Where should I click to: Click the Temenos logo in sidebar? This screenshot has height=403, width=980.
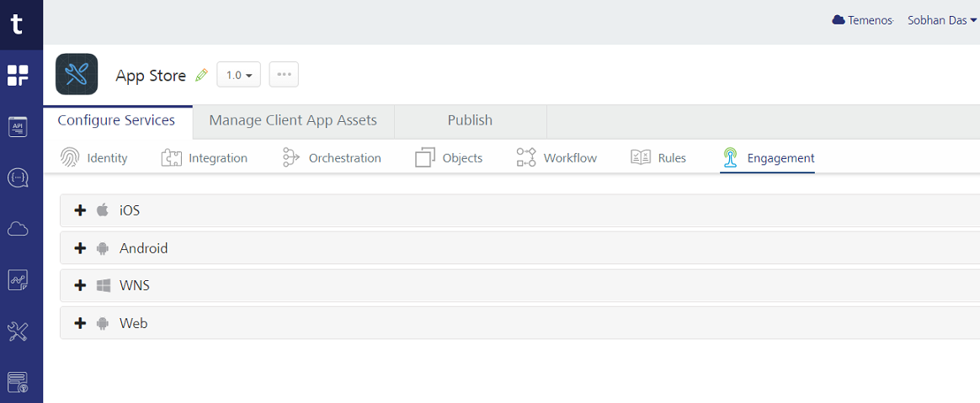18,24
